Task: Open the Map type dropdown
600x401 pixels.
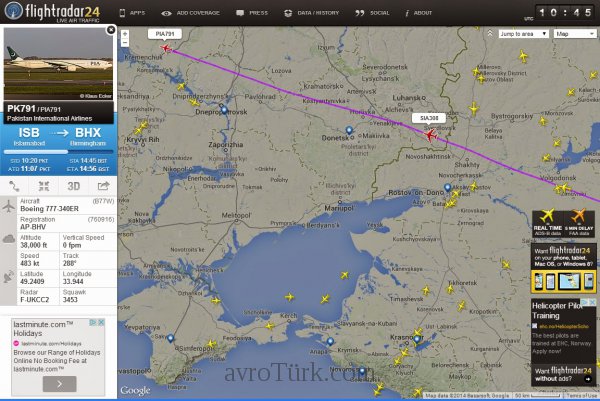Action: point(575,34)
